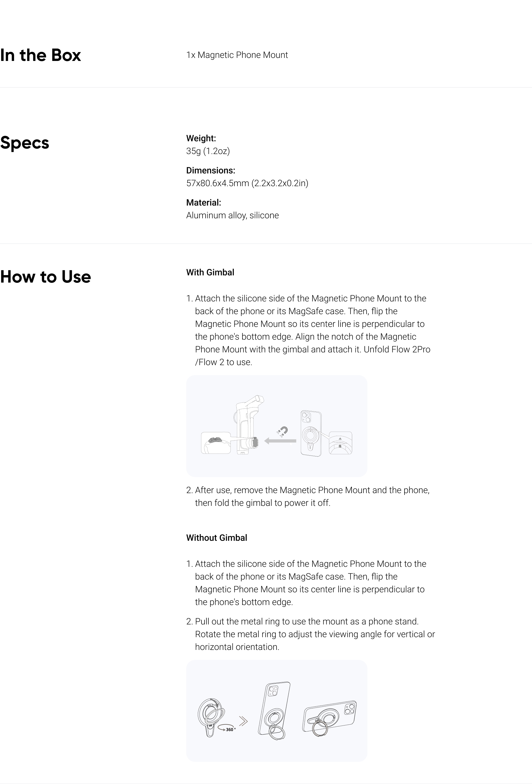Click the vertical phone stand illustration

(274, 711)
